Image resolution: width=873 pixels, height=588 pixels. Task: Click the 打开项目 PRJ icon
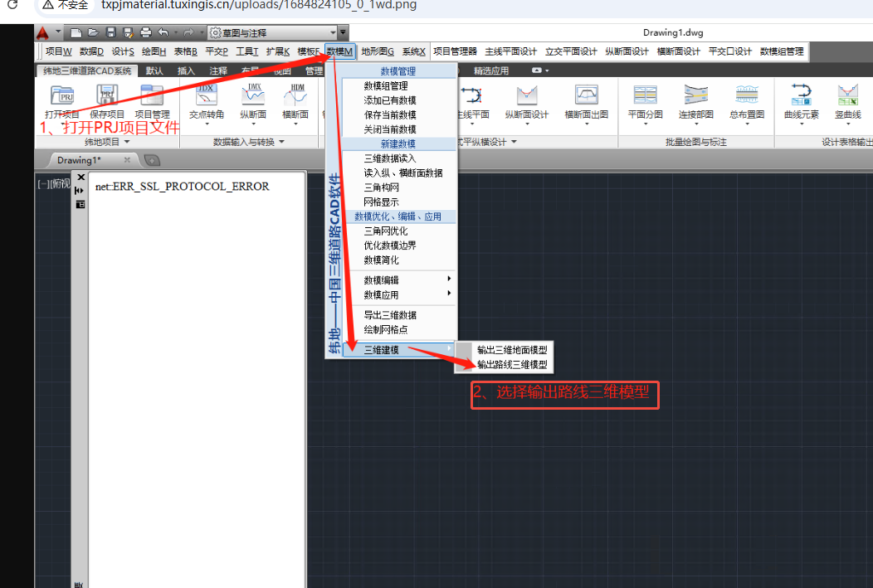(62, 96)
